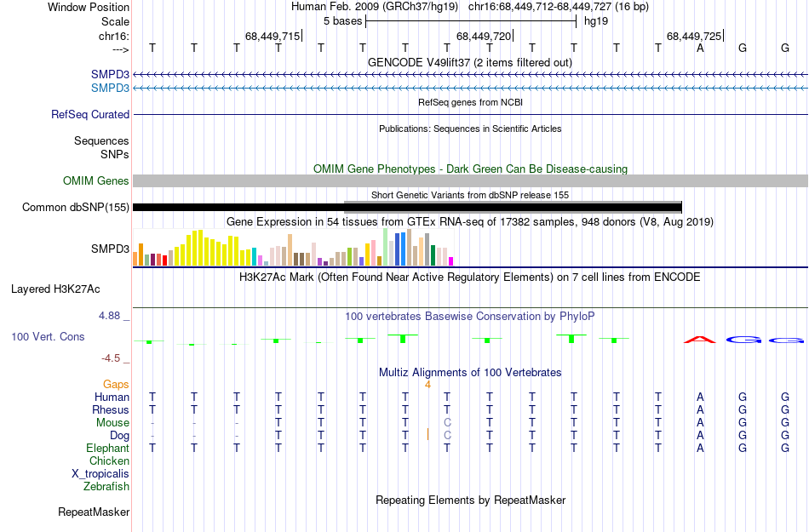
Task: Click the GTEx Gene Expression track title
Action: tap(470, 221)
